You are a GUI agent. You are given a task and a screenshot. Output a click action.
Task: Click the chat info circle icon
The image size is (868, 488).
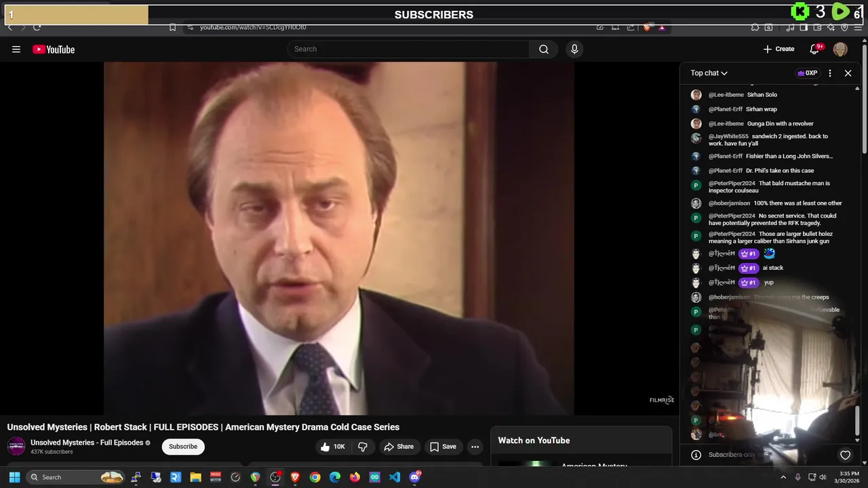click(x=696, y=455)
